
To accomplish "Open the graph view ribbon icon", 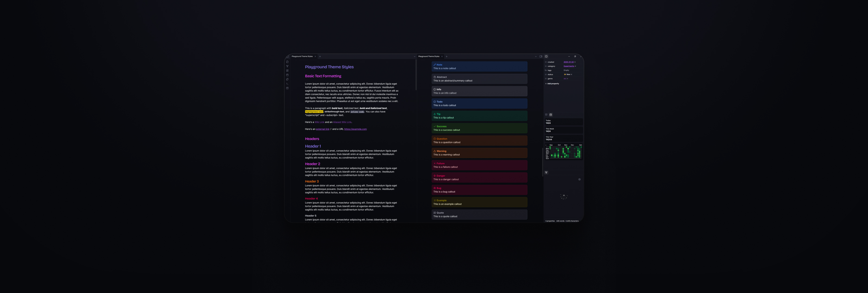I will coord(287,66).
